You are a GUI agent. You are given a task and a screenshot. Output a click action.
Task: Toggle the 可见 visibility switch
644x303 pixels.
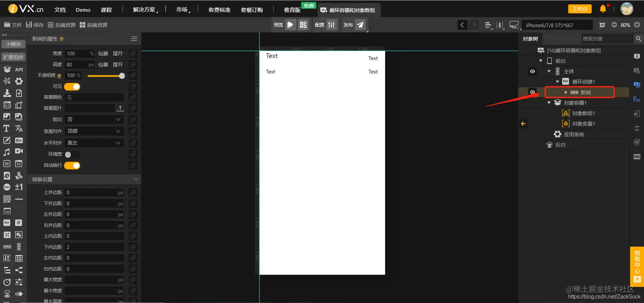click(72, 87)
